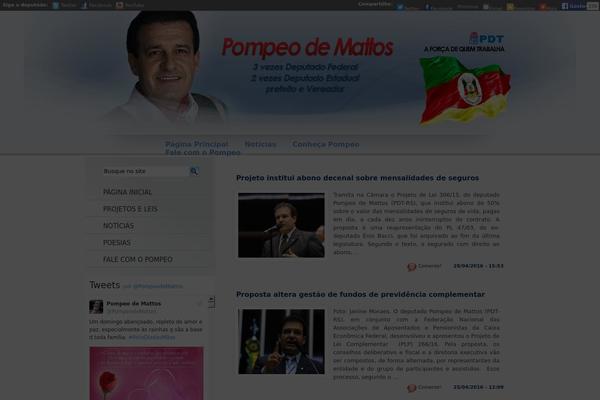Image resolution: width=600 pixels, height=400 pixels.
Task: Open Notícias in top navigation
Action: (260, 144)
